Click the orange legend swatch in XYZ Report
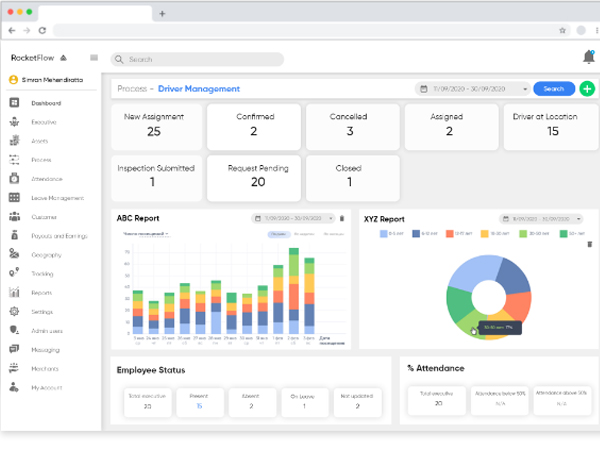 (450, 234)
